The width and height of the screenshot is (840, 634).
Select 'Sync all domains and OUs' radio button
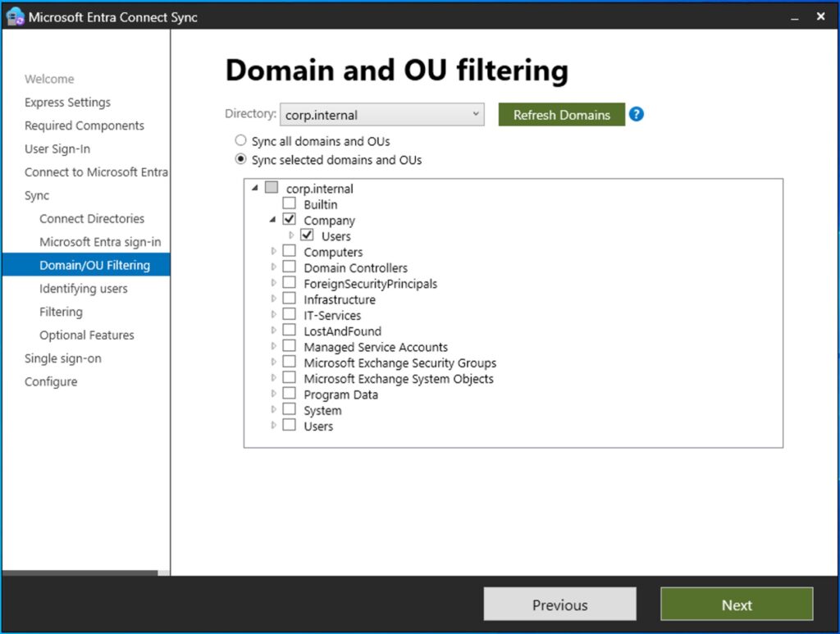pos(241,140)
